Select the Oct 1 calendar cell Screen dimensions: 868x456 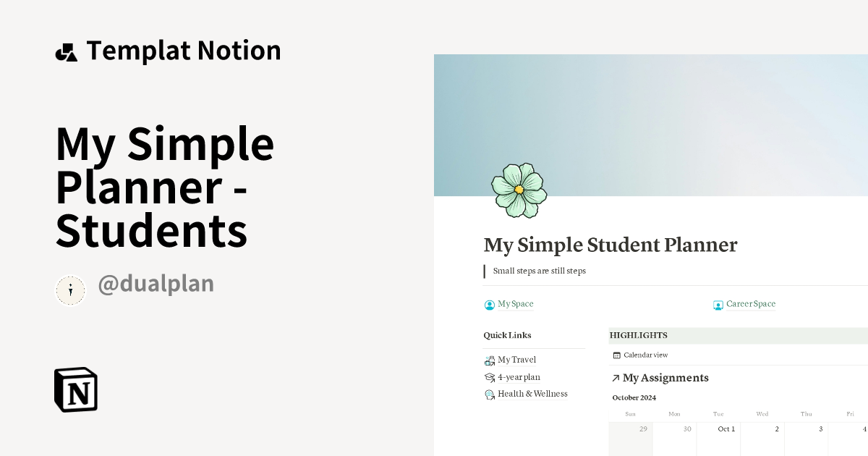coord(718,434)
